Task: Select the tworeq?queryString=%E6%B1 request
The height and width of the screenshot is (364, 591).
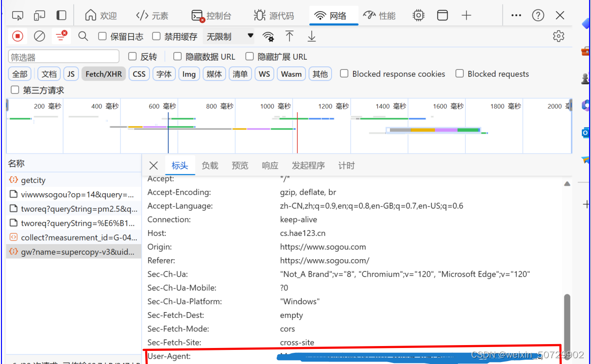Action: click(74, 223)
